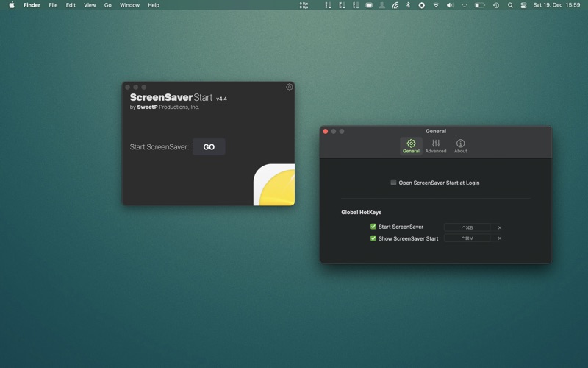This screenshot has width=588, height=368.
Task: Open the Bluetooth menu bar icon
Action: click(409, 5)
